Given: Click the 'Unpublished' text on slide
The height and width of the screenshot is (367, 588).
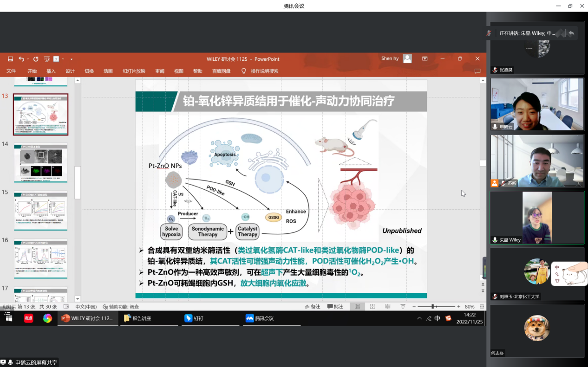Looking at the screenshot, I should tap(402, 231).
